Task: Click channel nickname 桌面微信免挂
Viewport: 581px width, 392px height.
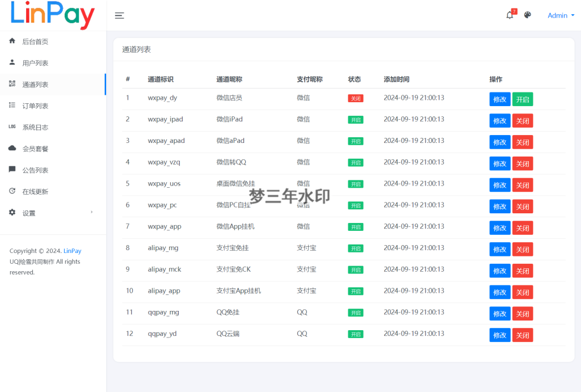Action: (x=235, y=184)
